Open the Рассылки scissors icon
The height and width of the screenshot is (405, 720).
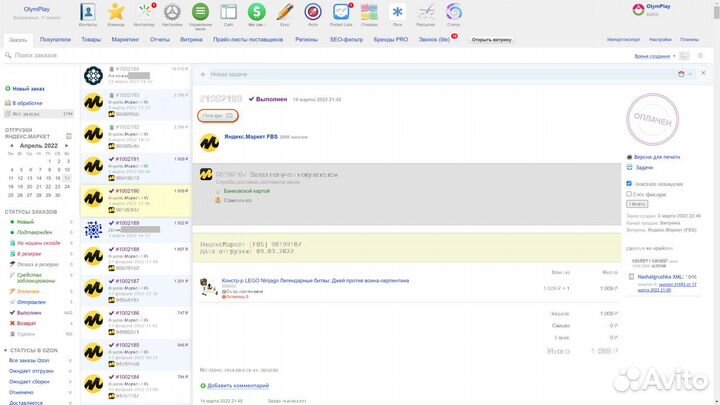(426, 12)
